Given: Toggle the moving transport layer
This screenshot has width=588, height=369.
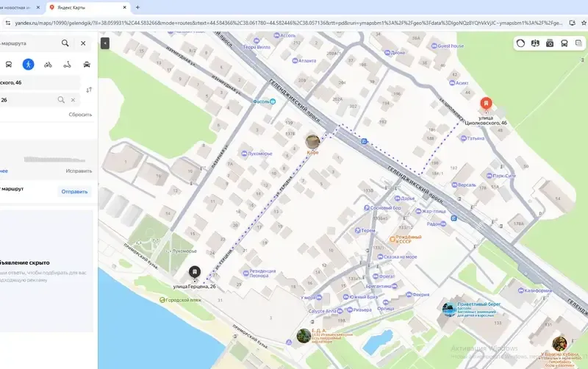Looking at the screenshot, I should pos(564,43).
